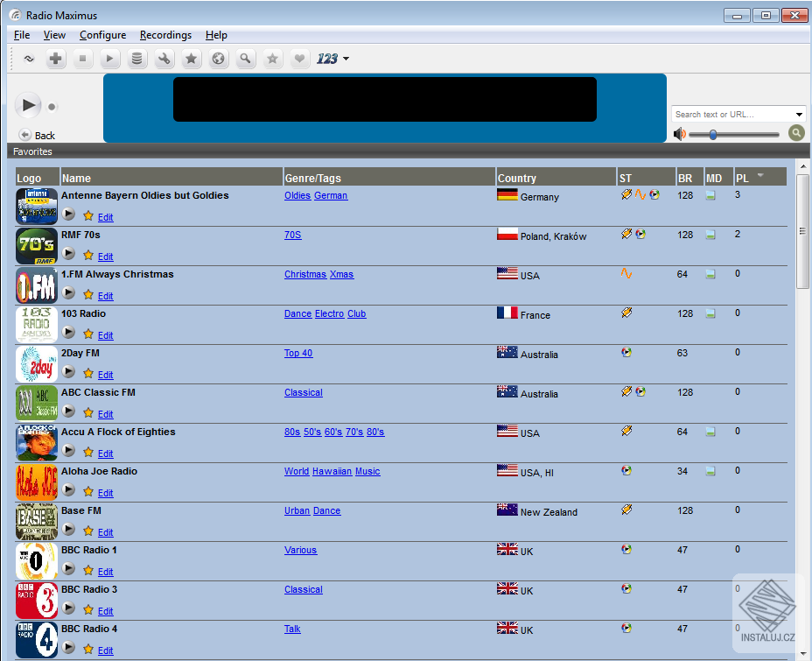The height and width of the screenshot is (661, 812).
Task: Toggle favorite star for RMF 70s
Action: tap(88, 255)
